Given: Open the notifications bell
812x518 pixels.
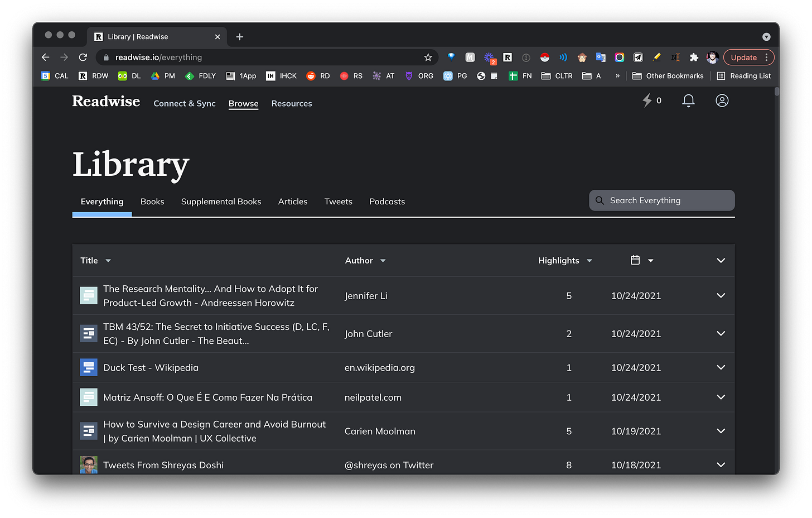Looking at the screenshot, I should point(688,100).
